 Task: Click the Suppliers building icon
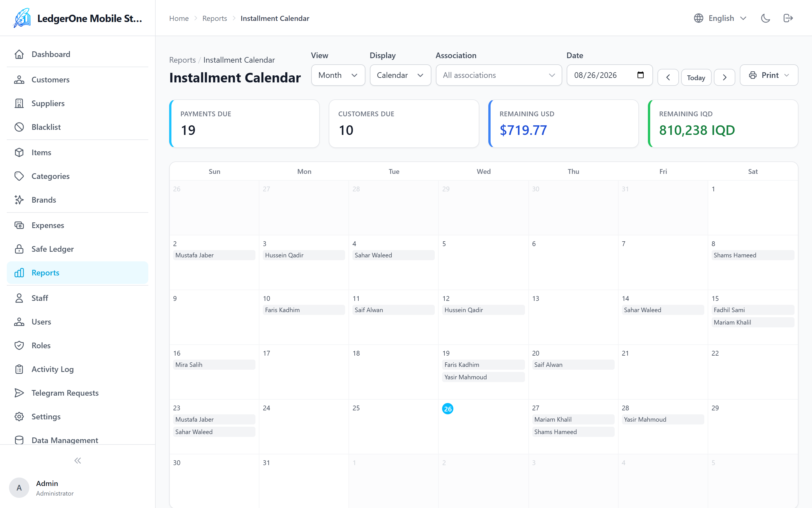pyautogui.click(x=19, y=103)
